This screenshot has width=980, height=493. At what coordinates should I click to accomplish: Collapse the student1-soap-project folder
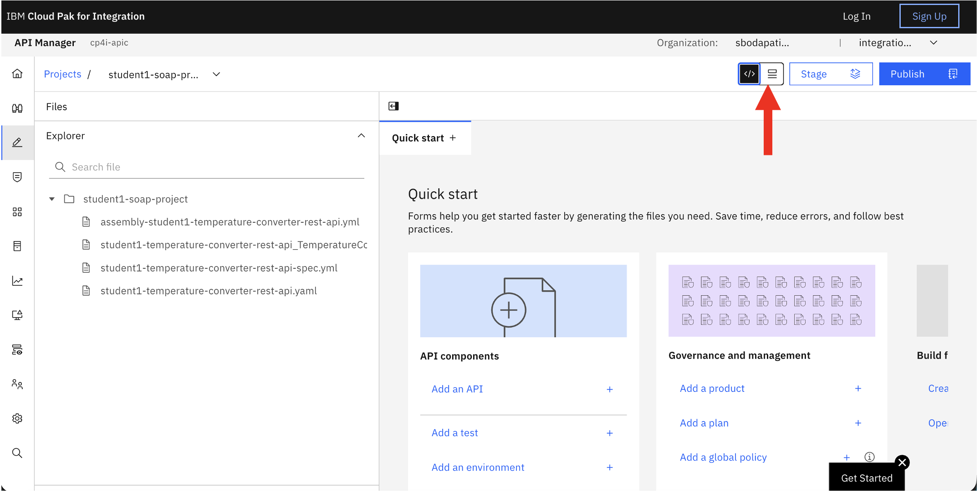[x=52, y=199]
